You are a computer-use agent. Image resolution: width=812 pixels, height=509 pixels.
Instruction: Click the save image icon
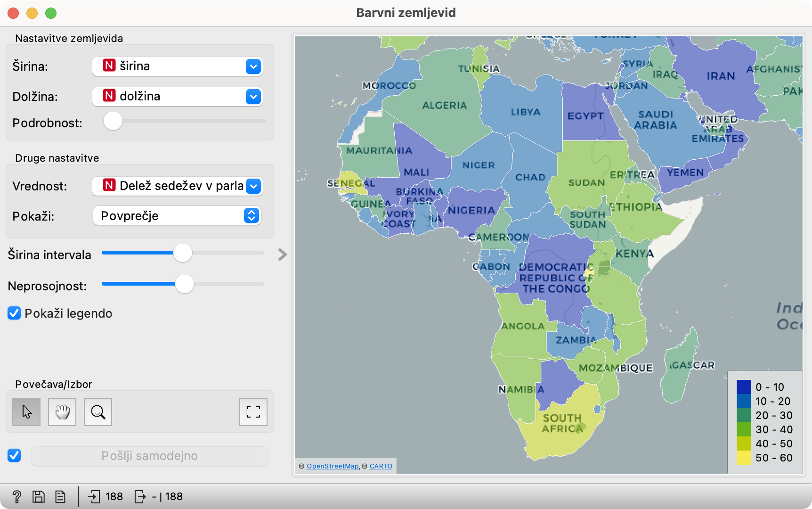pos(39,496)
